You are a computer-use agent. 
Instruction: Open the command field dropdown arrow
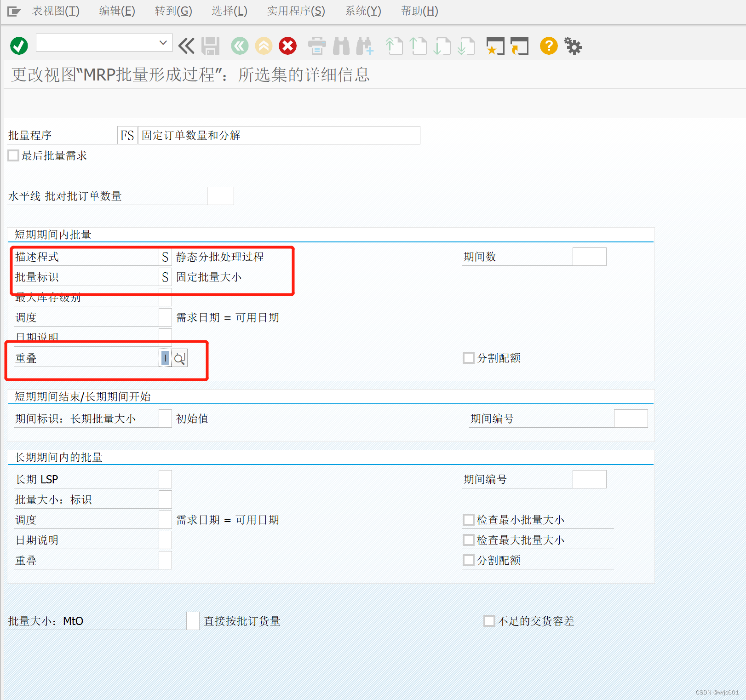[163, 43]
